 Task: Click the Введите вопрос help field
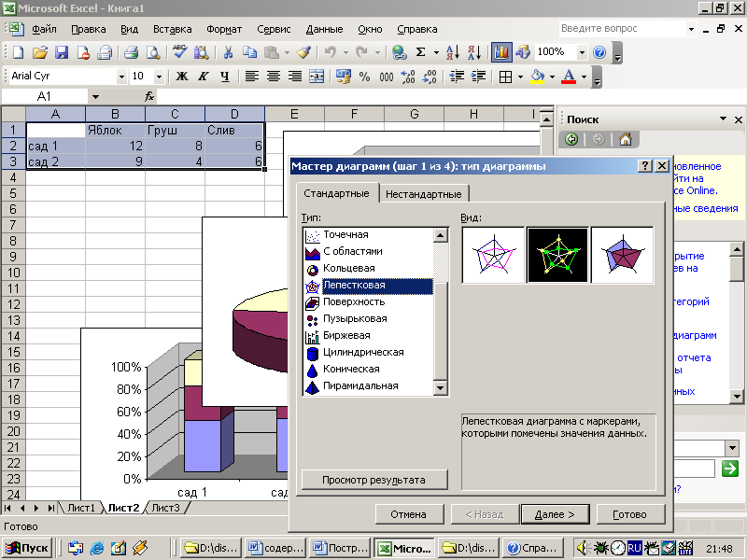tap(622, 29)
